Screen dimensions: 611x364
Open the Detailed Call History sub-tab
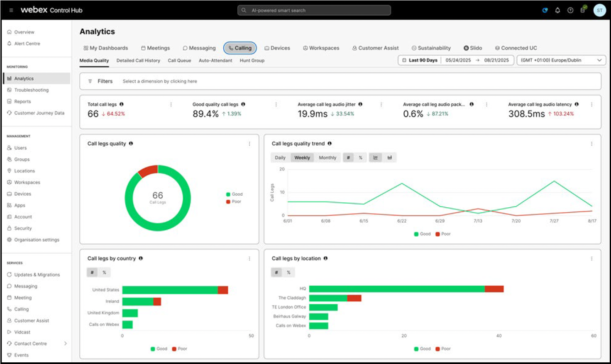pyautogui.click(x=138, y=61)
